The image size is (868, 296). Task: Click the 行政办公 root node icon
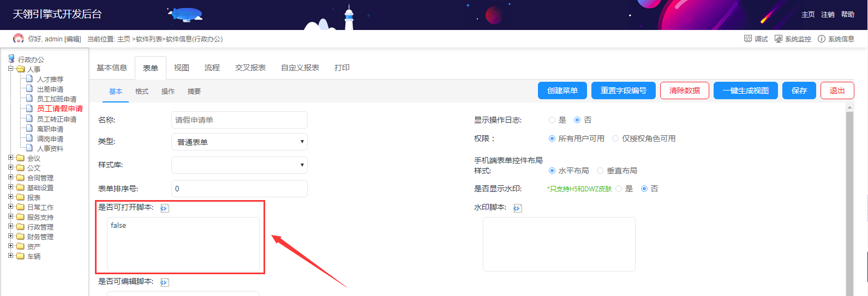(11, 59)
